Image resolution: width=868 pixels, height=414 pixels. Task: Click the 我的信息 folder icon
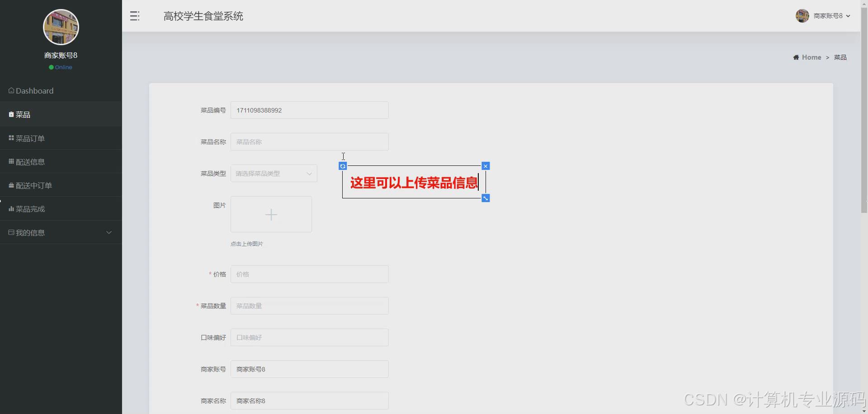click(10, 232)
